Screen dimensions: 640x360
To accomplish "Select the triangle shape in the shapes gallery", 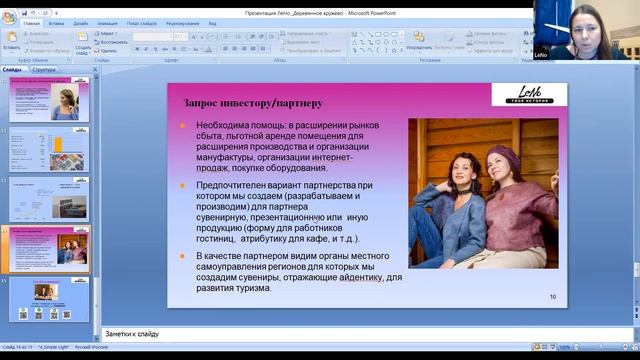I will coord(354,42).
